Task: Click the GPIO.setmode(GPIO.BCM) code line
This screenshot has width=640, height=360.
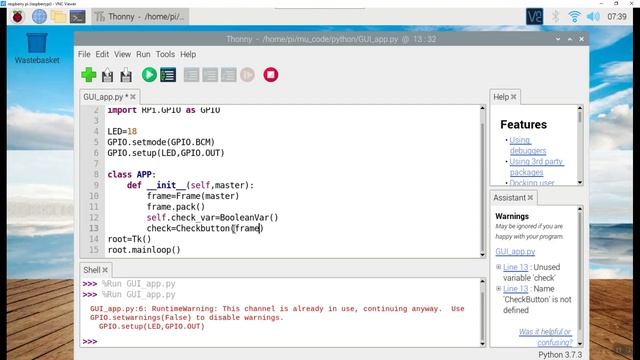Action: tap(161, 142)
